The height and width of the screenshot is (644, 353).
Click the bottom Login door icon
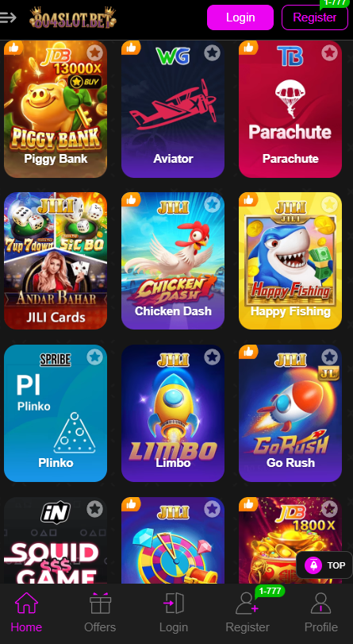pyautogui.click(x=174, y=604)
